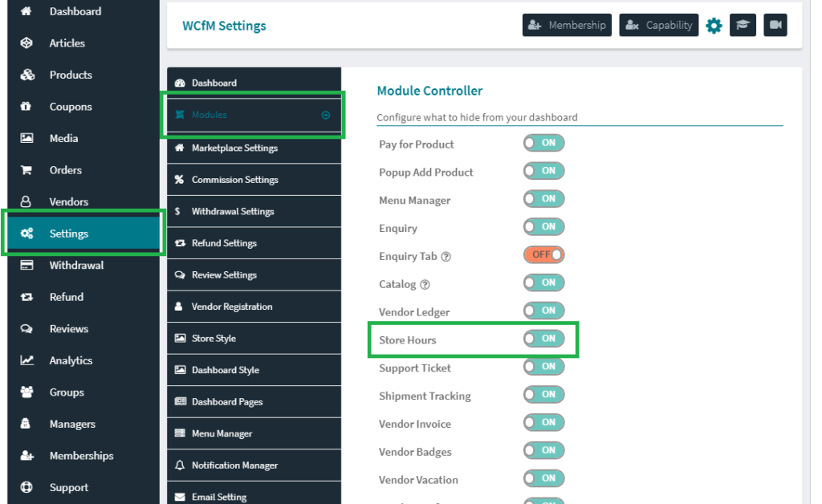Screen dimensions: 822x504
Task: Toggle the Shipment Tracking switch
Action: (x=543, y=395)
